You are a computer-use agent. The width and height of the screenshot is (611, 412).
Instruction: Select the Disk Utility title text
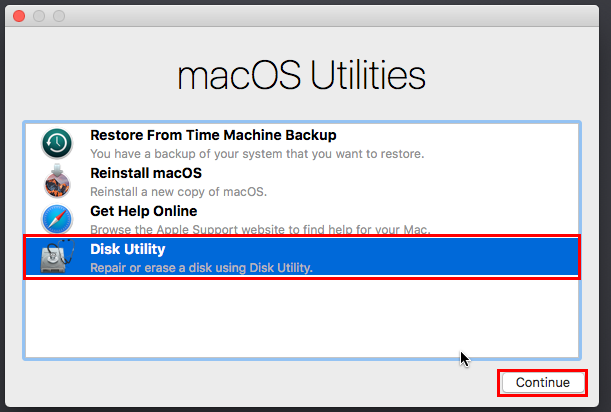[128, 249]
